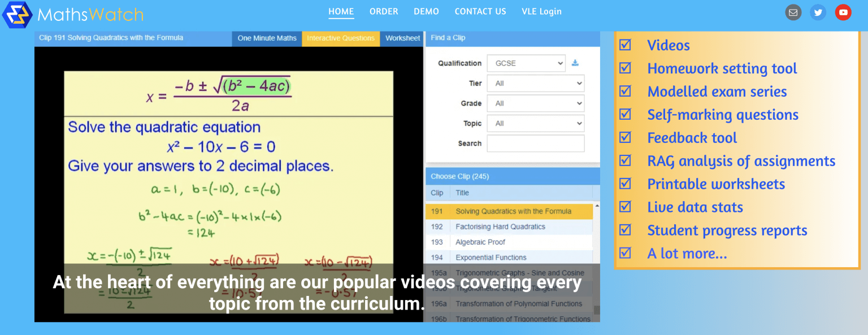
Task: Switch to the Worksheet tab
Action: click(402, 38)
